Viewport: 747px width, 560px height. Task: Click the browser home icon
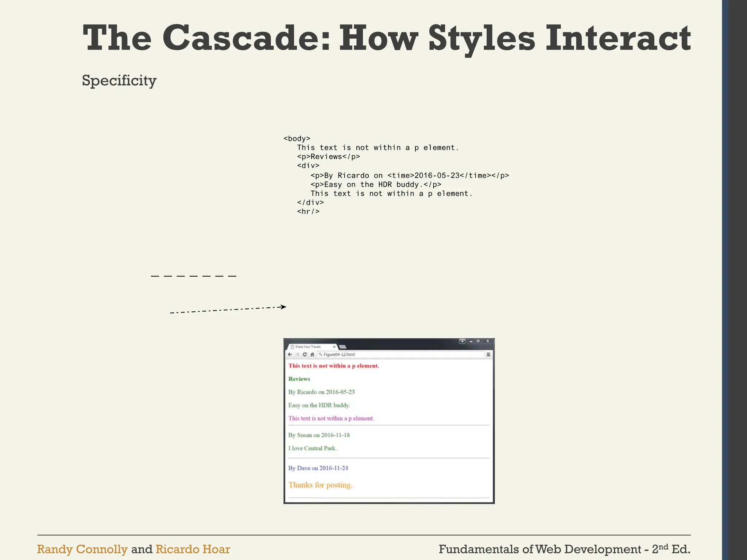312,354
